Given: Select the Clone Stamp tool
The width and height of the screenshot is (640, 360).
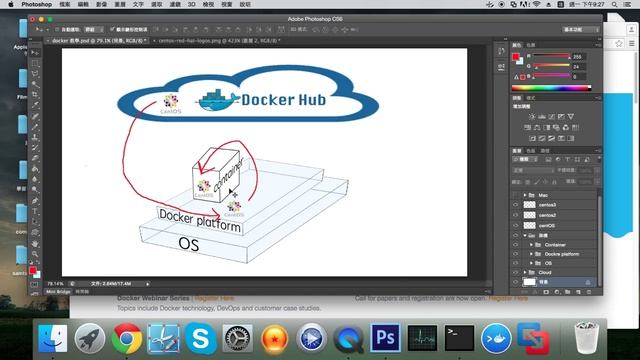Looking at the screenshot, I should point(35,138).
